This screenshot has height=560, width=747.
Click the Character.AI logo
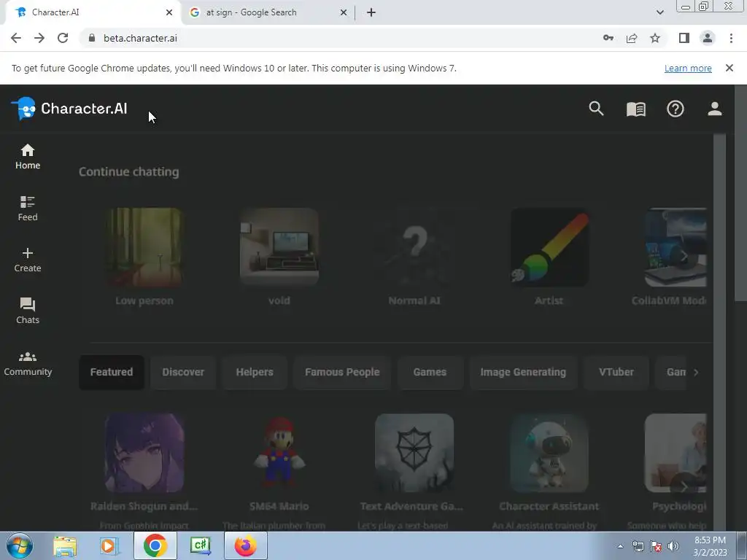(69, 109)
